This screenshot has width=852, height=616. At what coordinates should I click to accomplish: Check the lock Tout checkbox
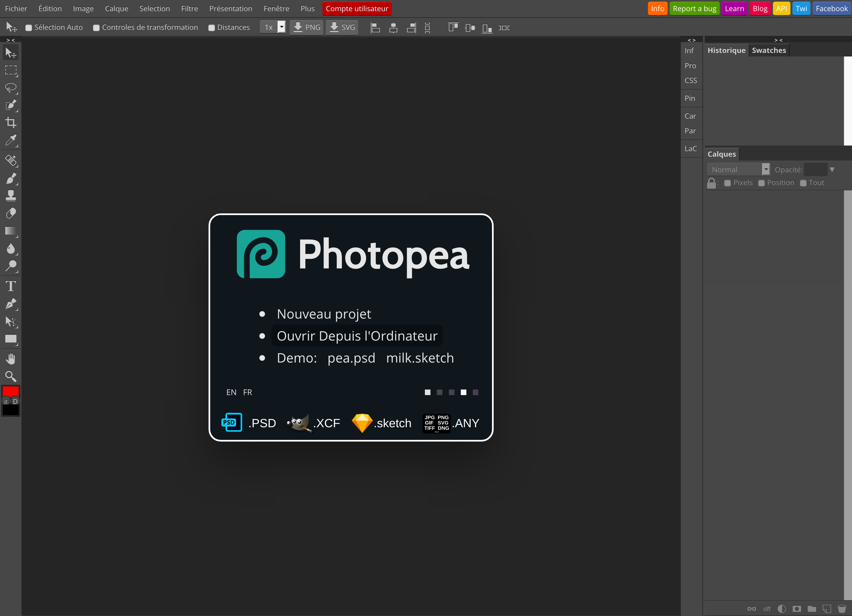803,183
